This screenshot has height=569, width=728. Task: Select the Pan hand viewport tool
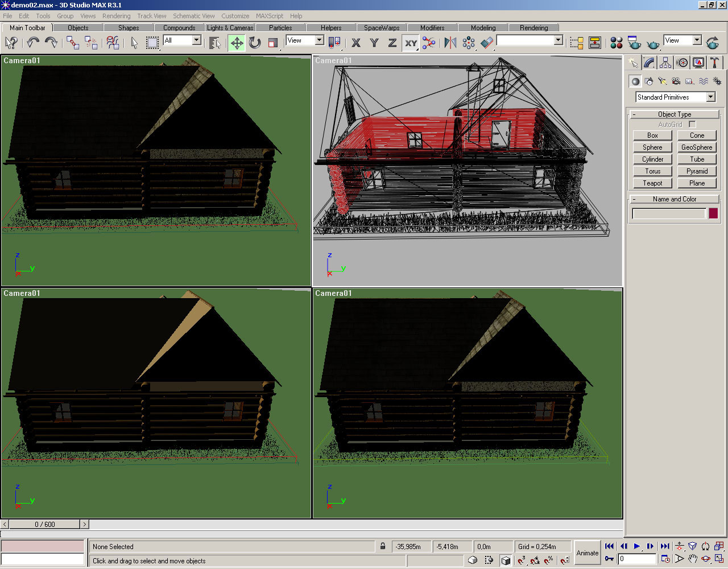(x=692, y=559)
